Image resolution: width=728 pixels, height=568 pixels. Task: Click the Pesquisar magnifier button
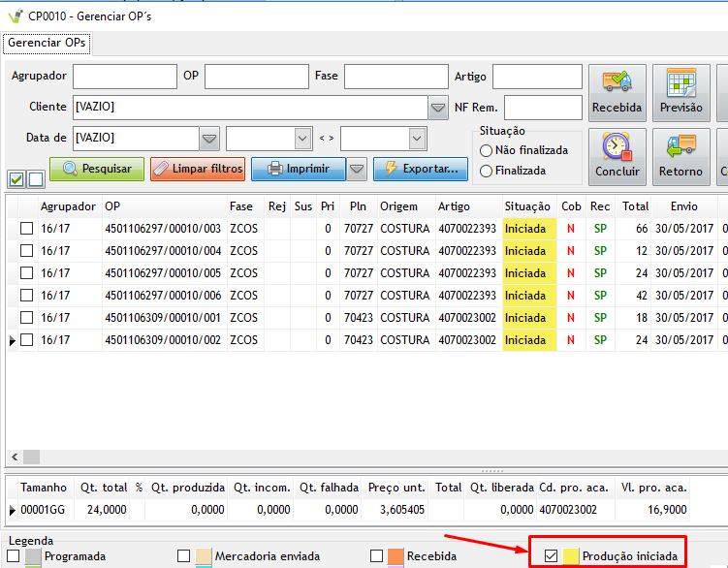(x=97, y=169)
